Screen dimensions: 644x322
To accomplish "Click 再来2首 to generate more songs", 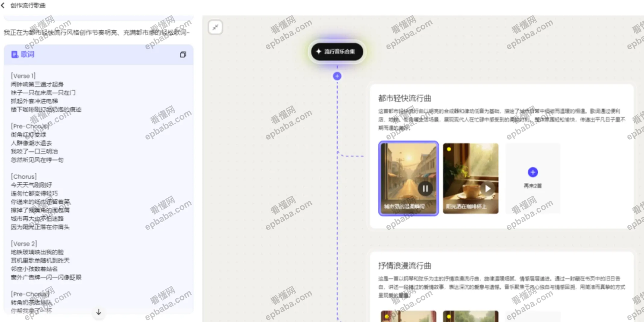I will pyautogui.click(x=533, y=186).
